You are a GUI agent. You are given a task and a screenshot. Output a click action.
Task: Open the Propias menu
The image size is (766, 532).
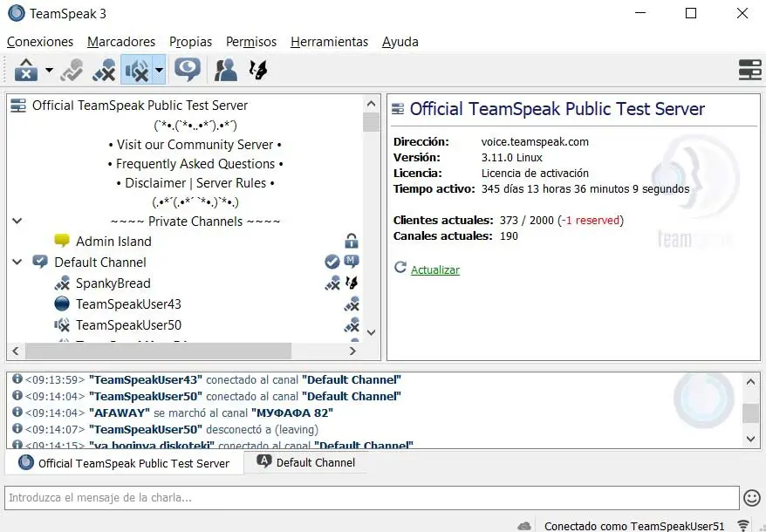[x=190, y=42]
